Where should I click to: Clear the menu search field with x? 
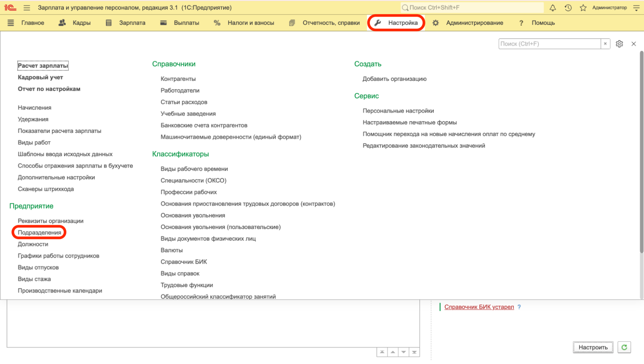coord(605,44)
